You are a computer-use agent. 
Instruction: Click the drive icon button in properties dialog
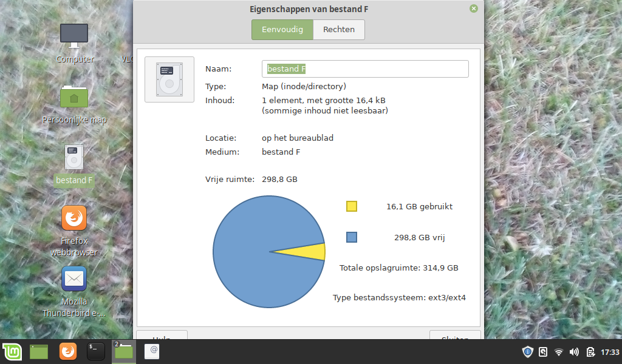169,79
